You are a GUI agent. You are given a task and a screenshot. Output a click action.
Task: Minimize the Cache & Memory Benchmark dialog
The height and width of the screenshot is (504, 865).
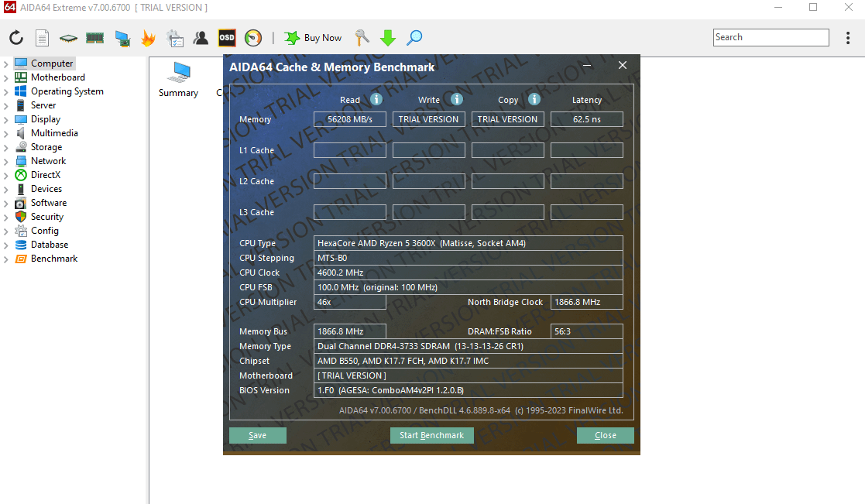click(x=588, y=66)
